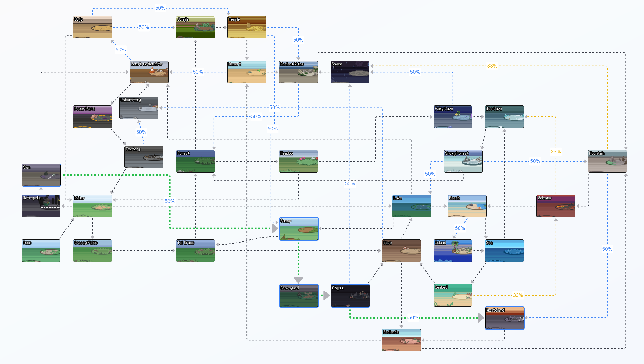The width and height of the screenshot is (644, 364).
Task: Select the Metropolis biome node
Action: tap(41, 206)
